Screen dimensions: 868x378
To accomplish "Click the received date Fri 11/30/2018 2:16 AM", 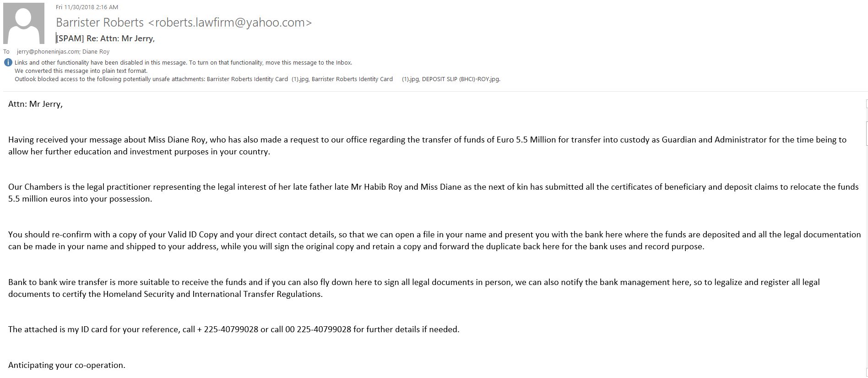I will click(x=87, y=7).
